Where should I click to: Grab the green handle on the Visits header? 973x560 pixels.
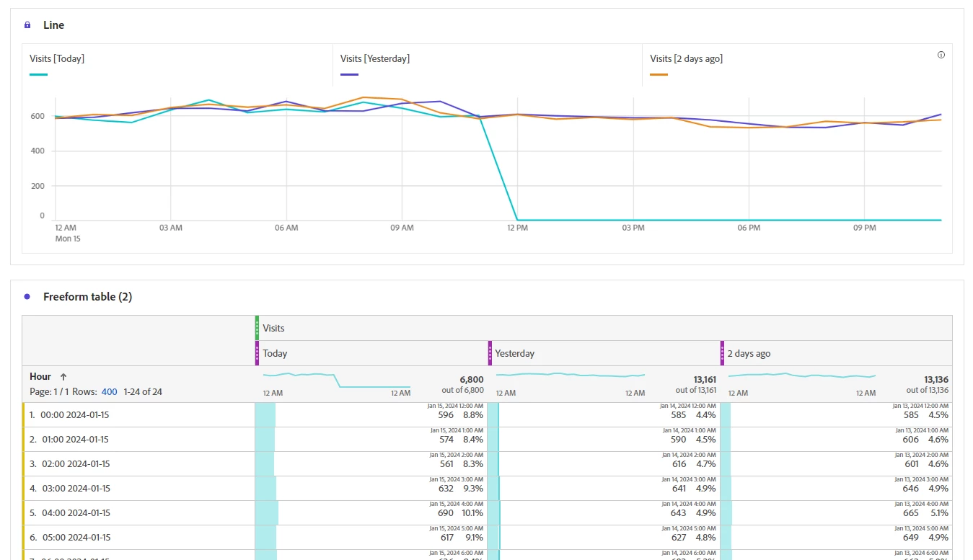coord(257,328)
